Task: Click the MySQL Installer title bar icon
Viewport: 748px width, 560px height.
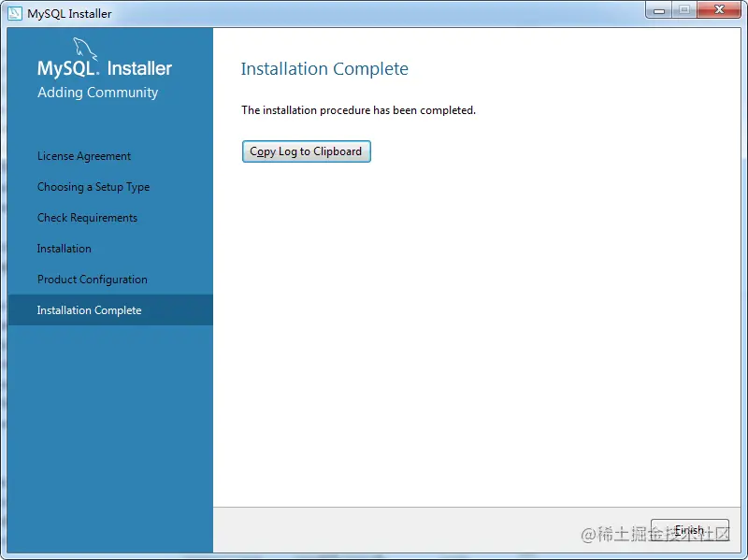Action: coord(15,14)
